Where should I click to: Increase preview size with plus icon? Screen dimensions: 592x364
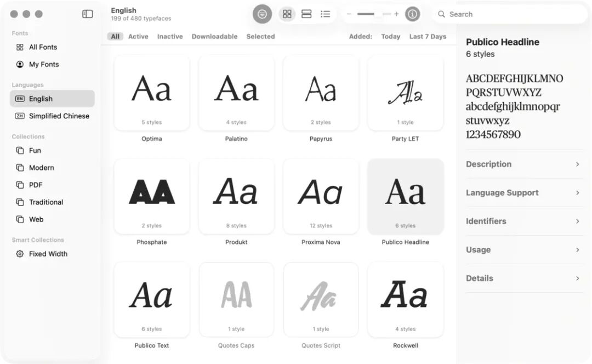point(396,14)
